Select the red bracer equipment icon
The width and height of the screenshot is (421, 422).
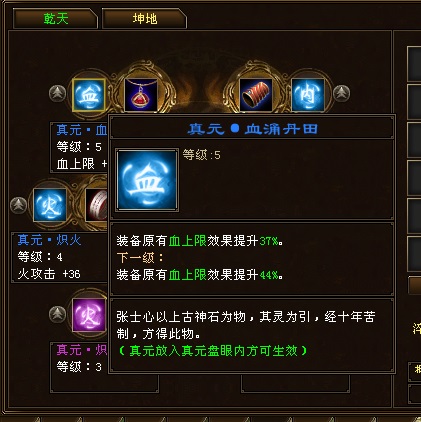[x=256, y=95]
